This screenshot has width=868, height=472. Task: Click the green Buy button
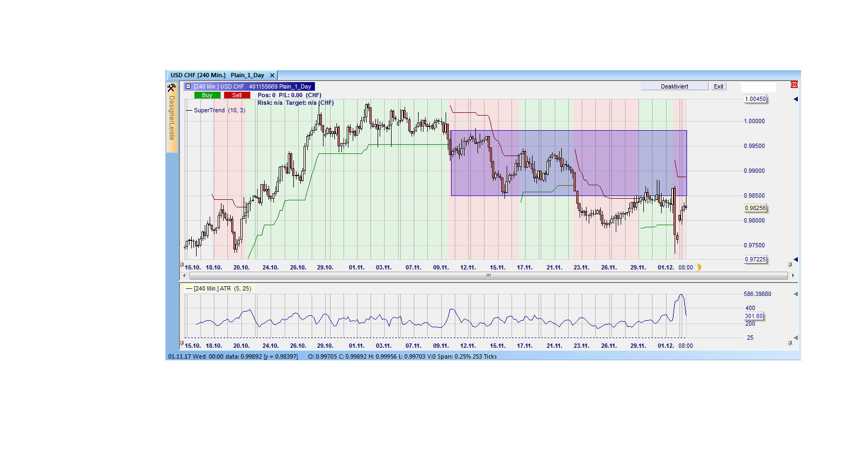(x=207, y=95)
